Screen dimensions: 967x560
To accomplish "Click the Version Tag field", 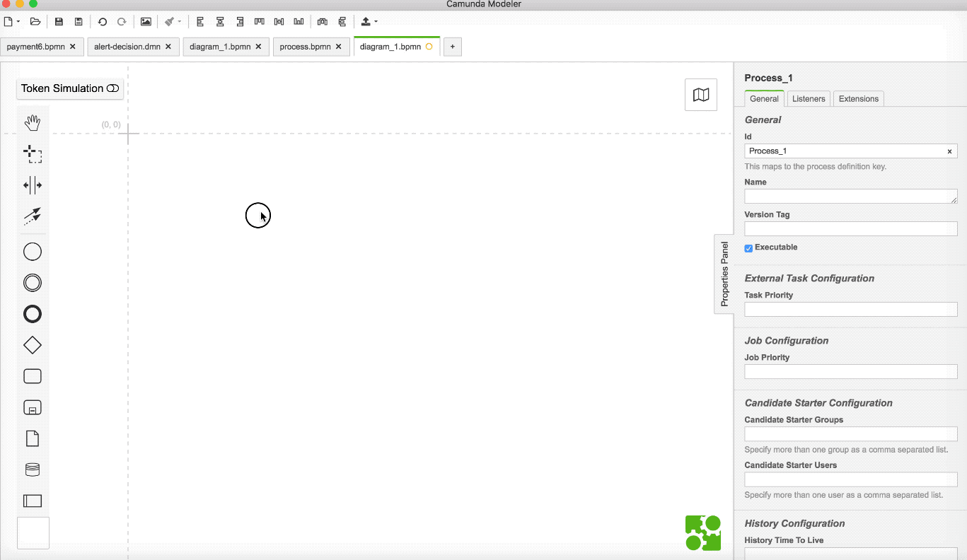I will pos(851,229).
